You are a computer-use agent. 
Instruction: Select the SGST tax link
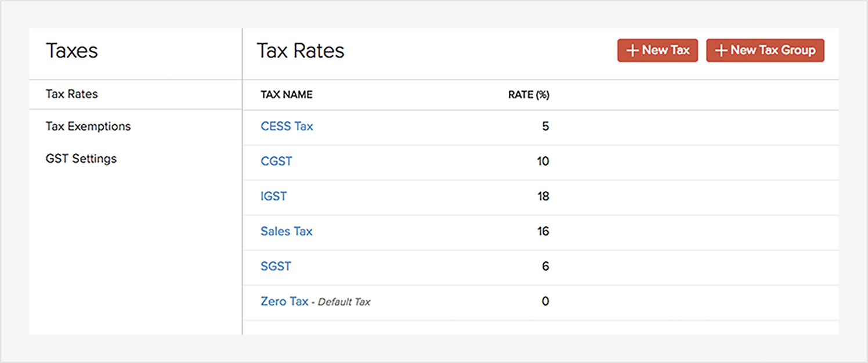click(276, 266)
